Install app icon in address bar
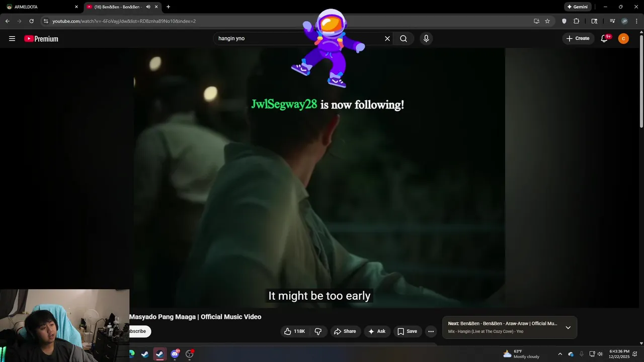This screenshot has width=644, height=362. [x=536, y=21]
